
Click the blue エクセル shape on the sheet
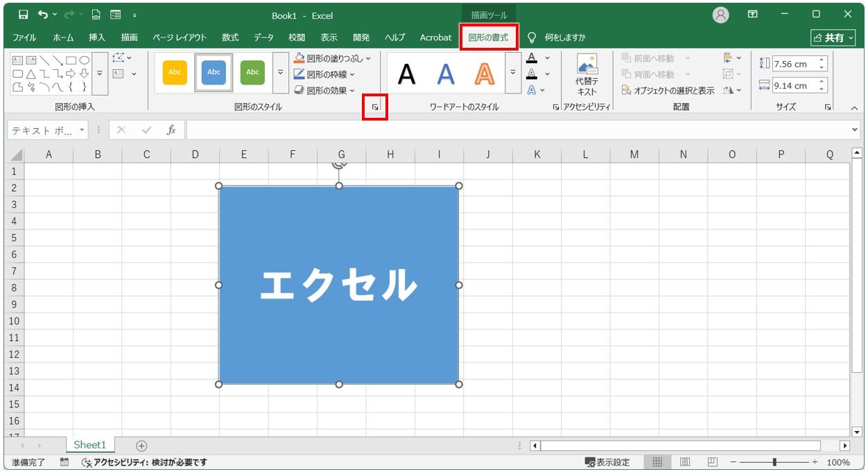[x=339, y=285]
